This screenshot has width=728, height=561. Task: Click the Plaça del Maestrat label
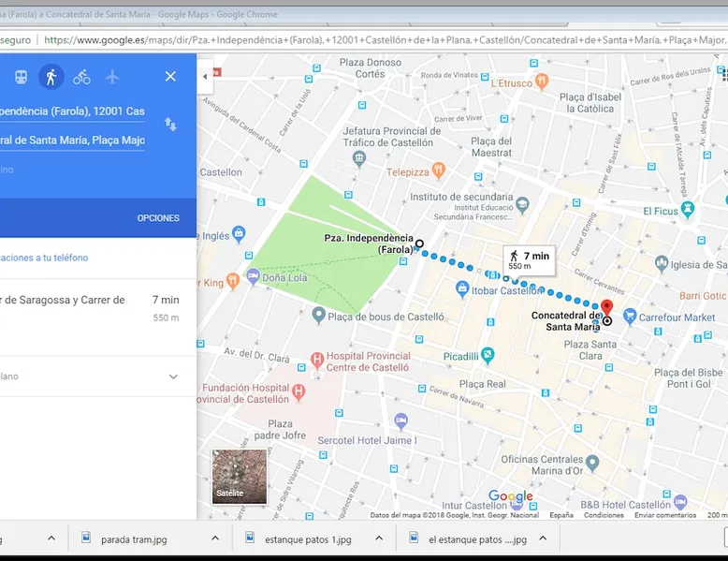pos(491,147)
